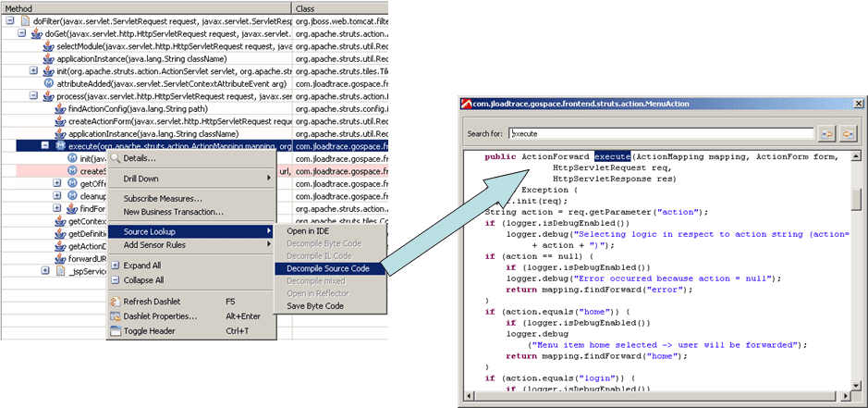Click the highlighted execute word in source code

tap(612, 157)
